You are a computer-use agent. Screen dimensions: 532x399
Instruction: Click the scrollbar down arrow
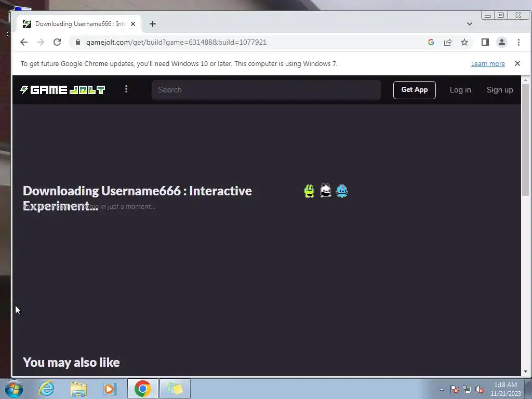(526, 371)
